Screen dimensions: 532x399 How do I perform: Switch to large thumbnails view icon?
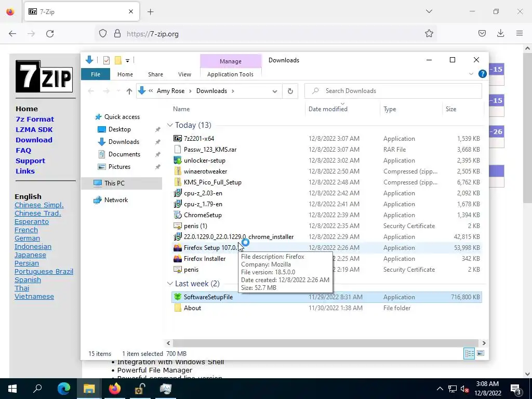pos(481,353)
